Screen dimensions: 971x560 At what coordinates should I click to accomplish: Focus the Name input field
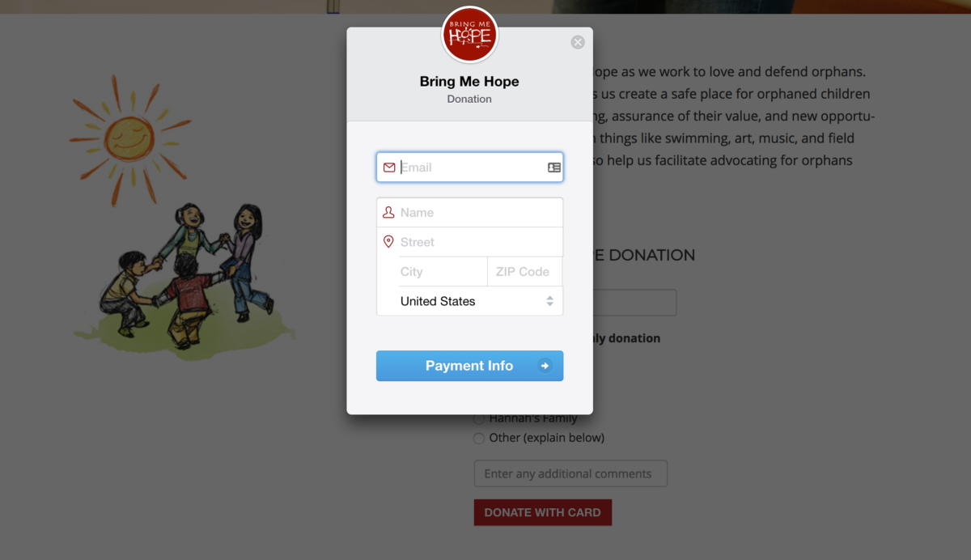(x=469, y=212)
